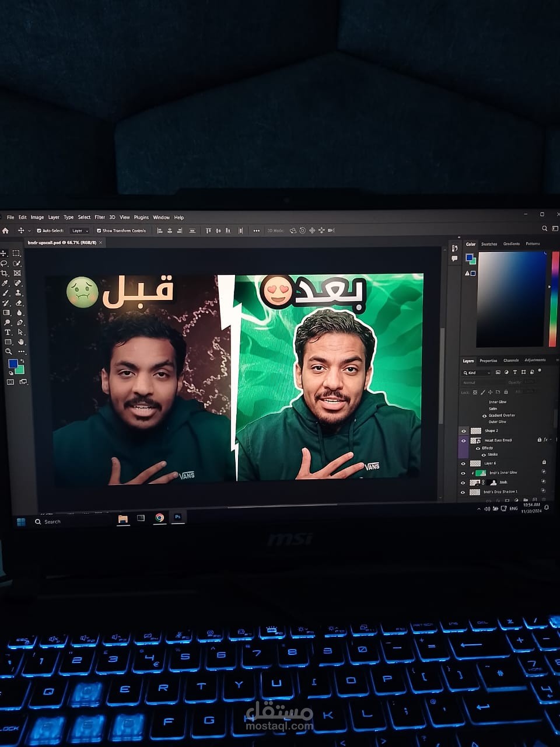Open the Filter menu

pos(100,217)
